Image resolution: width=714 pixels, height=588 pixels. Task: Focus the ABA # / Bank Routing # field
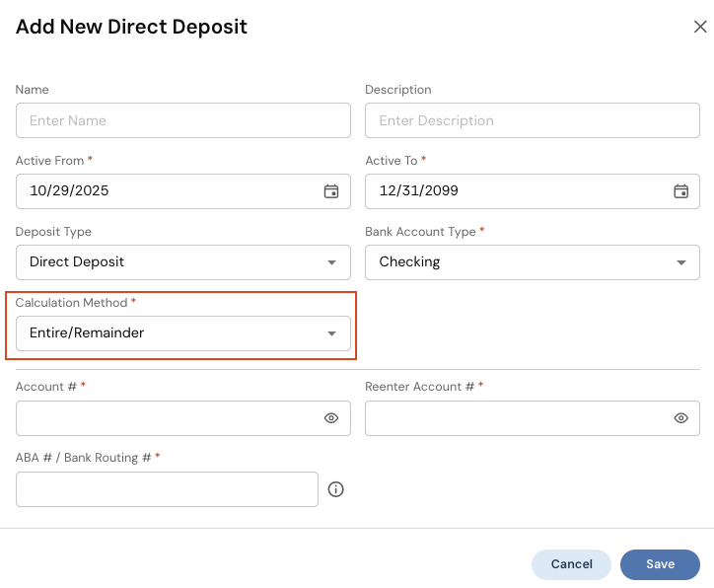tap(167, 489)
